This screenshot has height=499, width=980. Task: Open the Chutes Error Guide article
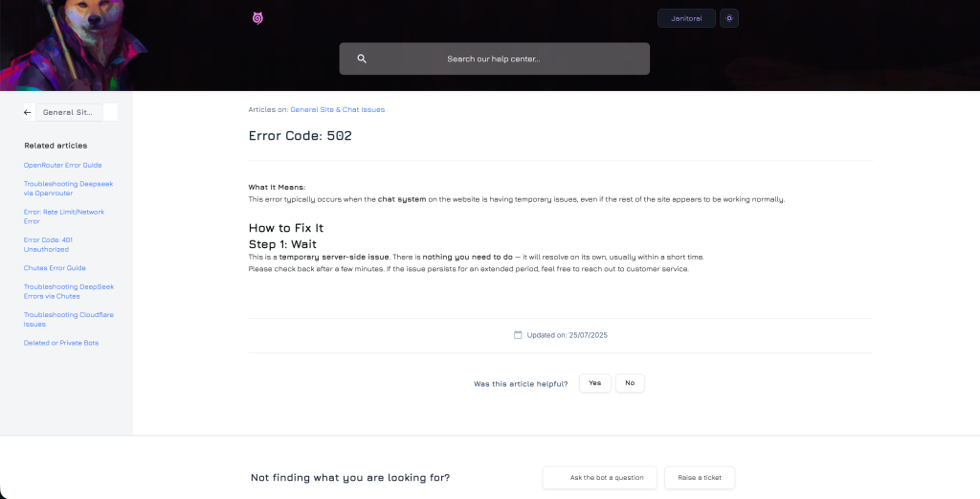55,268
